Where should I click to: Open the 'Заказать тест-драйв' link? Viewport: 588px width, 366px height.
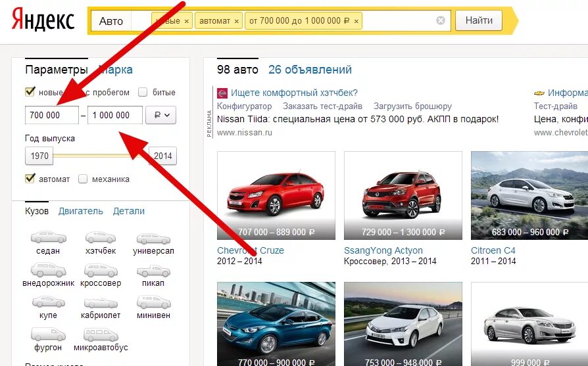(x=322, y=106)
